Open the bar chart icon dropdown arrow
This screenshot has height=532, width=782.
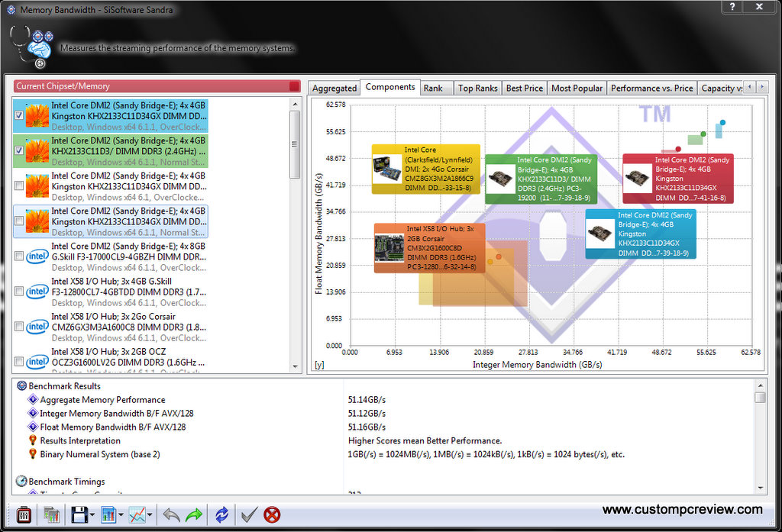point(121,515)
